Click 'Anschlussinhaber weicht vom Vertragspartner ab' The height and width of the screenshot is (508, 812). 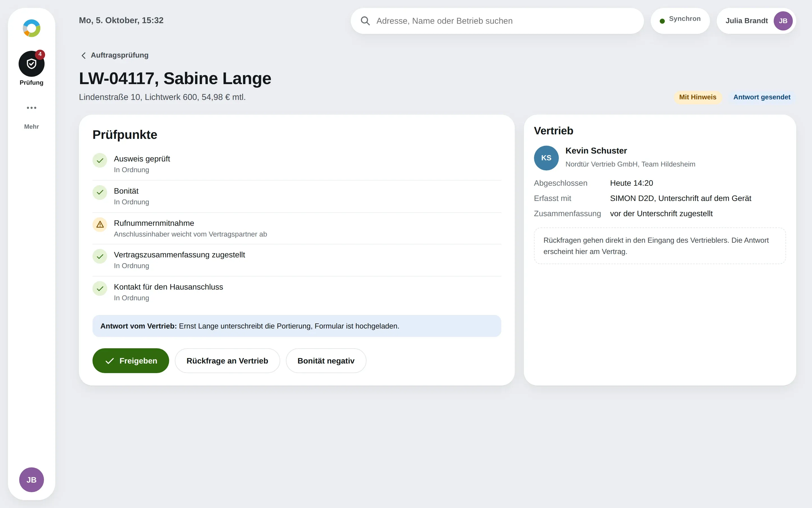(x=190, y=234)
